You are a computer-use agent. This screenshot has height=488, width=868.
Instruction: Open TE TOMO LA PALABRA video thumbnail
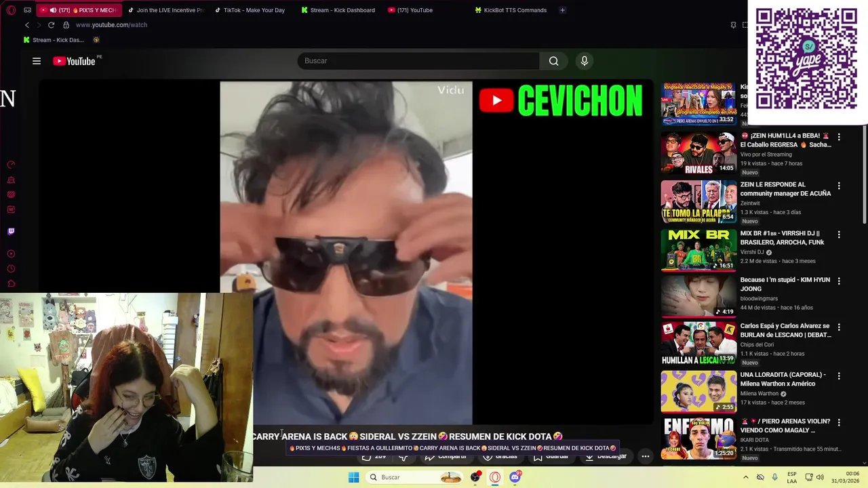coord(698,202)
